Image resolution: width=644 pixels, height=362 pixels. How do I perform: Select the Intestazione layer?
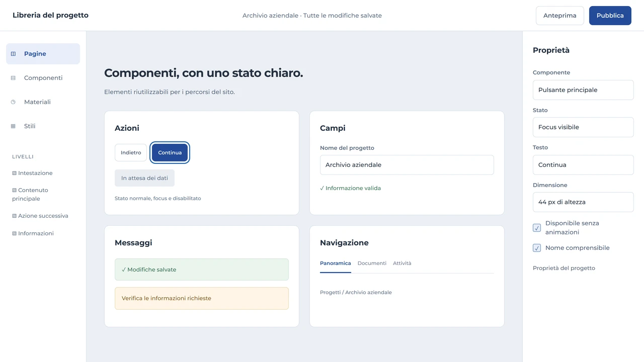[x=32, y=173]
